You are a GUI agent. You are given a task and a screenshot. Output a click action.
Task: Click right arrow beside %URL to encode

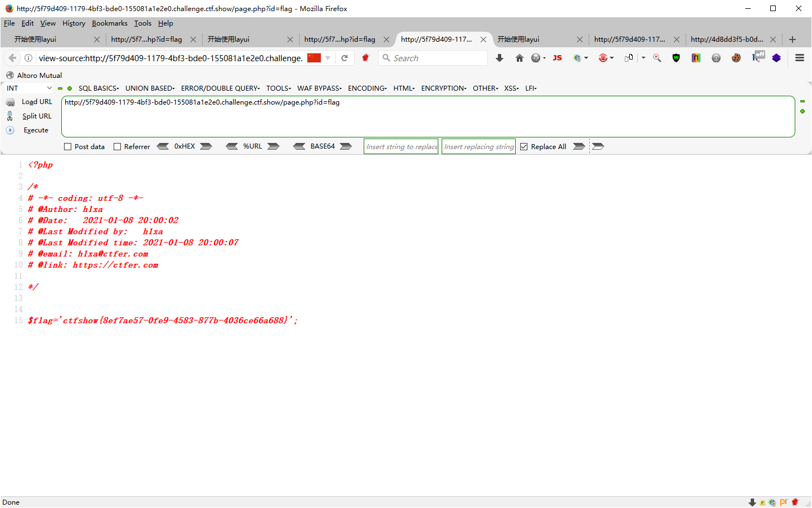click(273, 146)
